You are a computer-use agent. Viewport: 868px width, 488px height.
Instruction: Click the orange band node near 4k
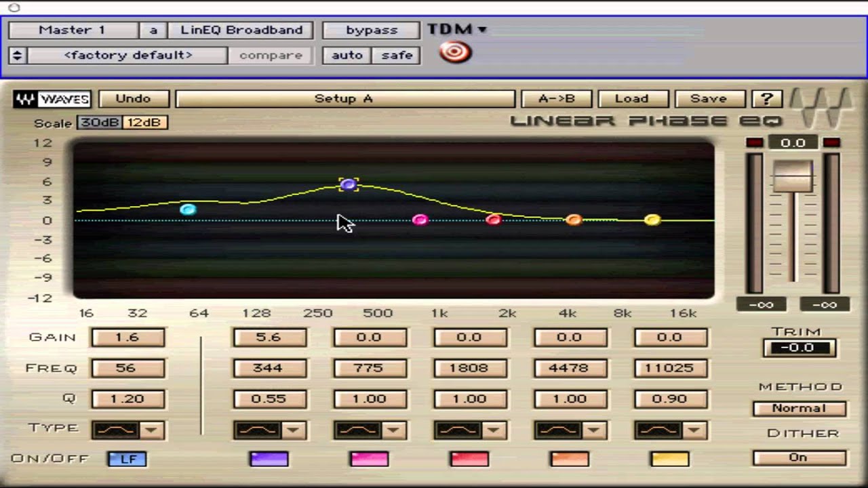(574, 220)
